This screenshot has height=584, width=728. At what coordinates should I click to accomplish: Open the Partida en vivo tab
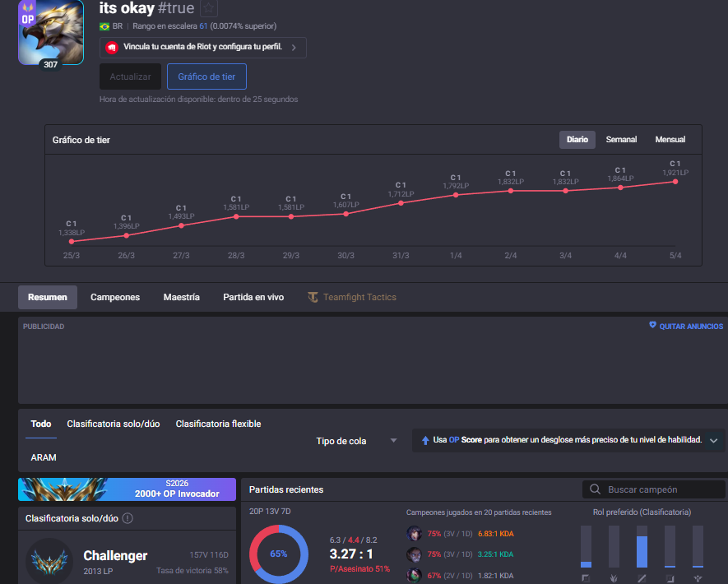253,297
